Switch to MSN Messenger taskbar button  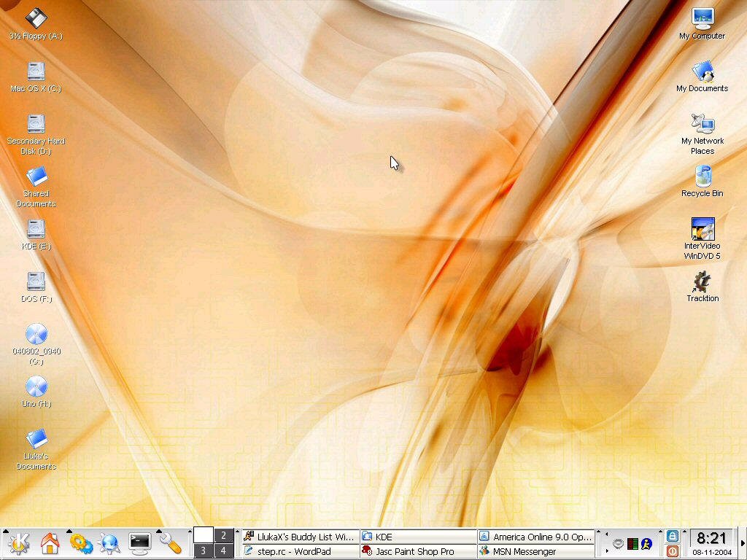click(x=536, y=551)
